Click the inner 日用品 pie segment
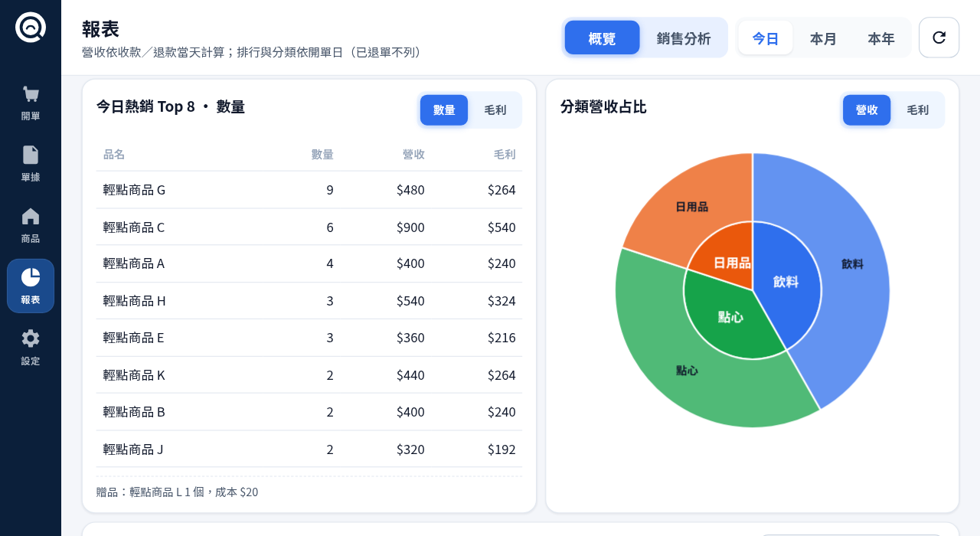 (x=731, y=263)
